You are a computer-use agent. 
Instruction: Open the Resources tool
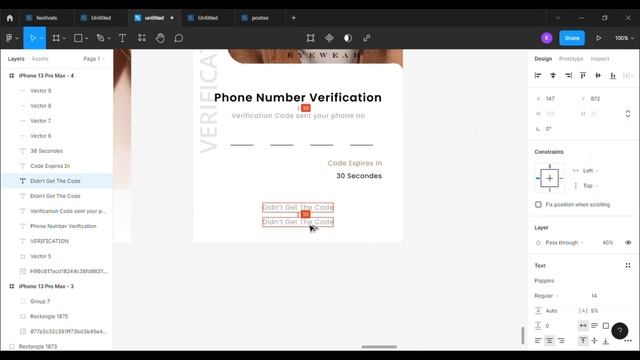click(x=142, y=38)
